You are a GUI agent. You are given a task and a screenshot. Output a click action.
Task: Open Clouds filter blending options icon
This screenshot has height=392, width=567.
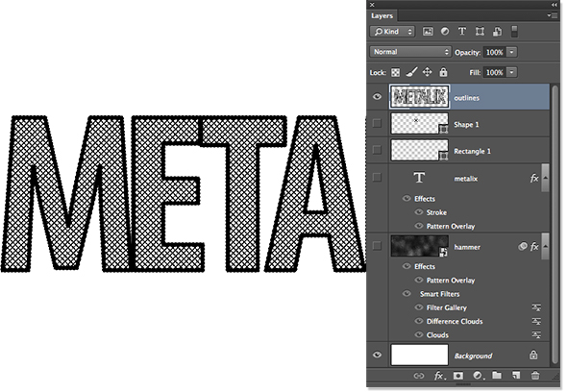pyautogui.click(x=536, y=335)
